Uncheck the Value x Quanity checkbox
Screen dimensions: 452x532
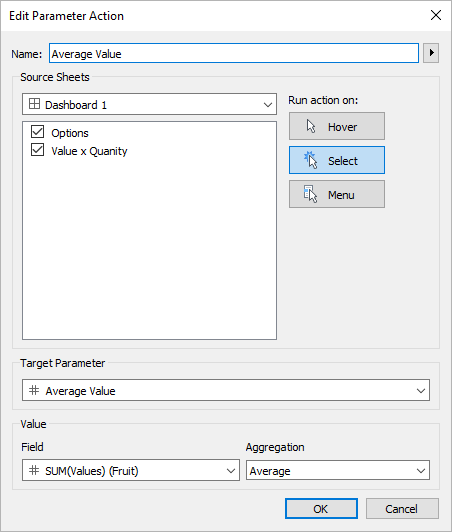37,150
